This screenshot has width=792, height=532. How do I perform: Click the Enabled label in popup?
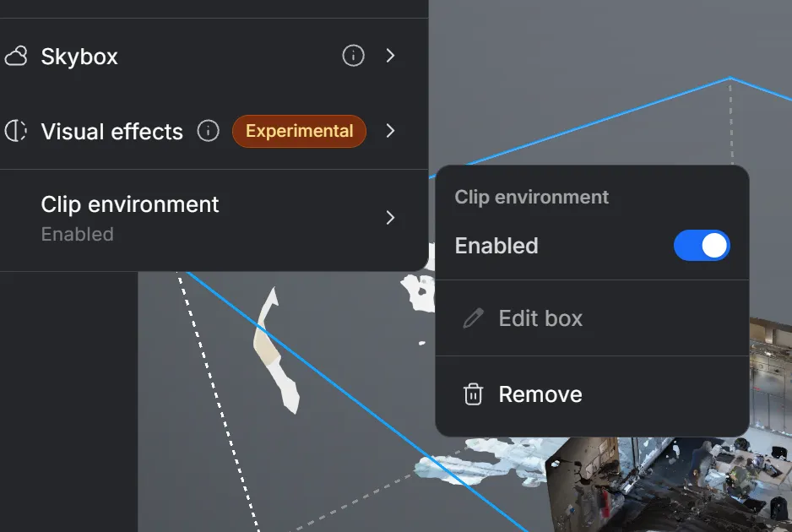point(496,246)
